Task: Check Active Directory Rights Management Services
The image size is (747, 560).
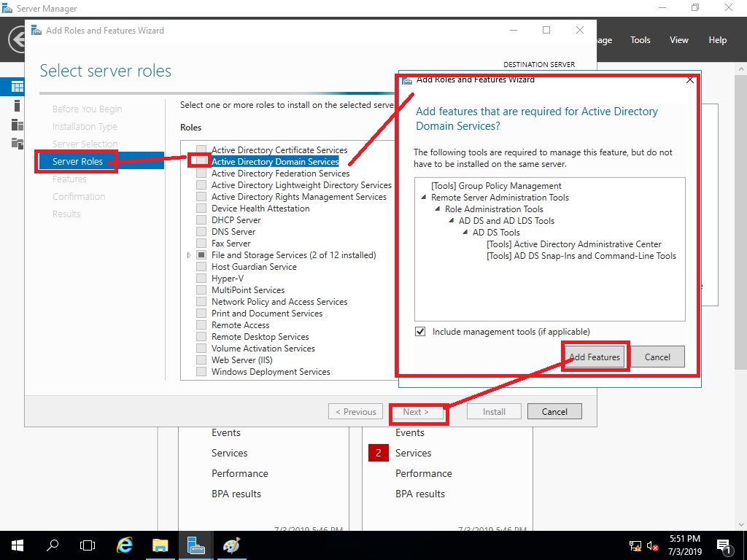Action: click(201, 197)
